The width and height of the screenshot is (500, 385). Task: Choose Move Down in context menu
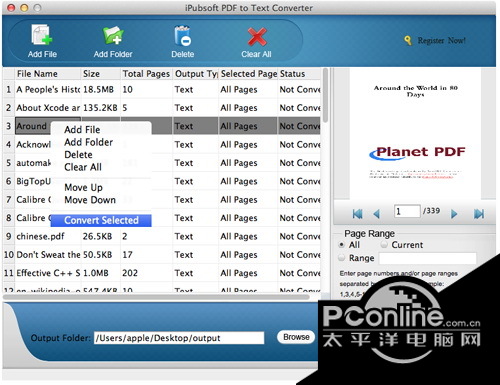[x=101, y=200]
